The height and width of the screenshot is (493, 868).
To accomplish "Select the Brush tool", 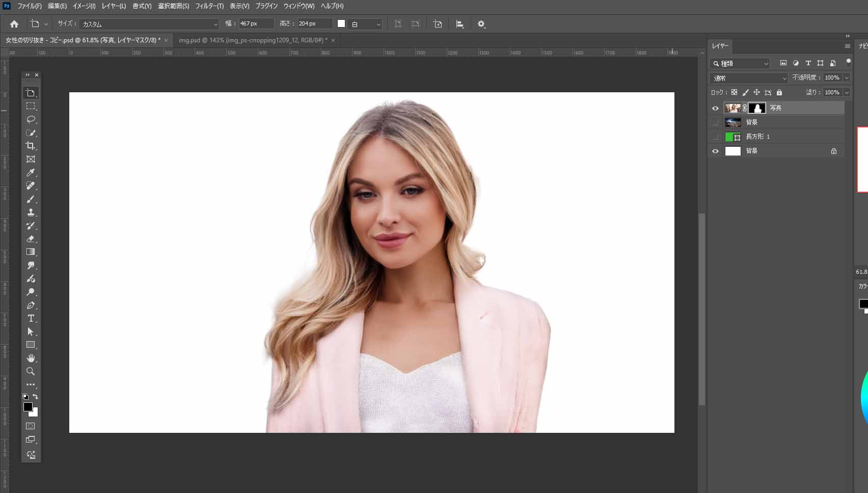I will 31,199.
